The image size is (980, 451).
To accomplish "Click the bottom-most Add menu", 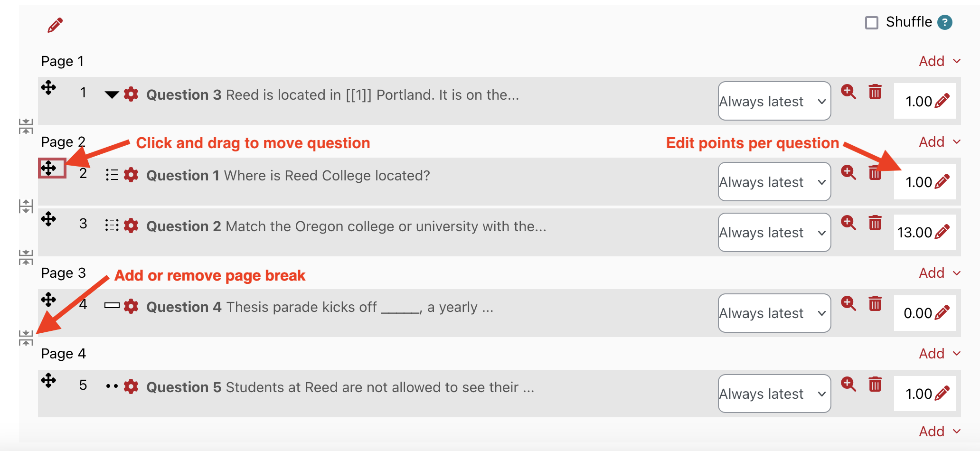I will point(939,432).
